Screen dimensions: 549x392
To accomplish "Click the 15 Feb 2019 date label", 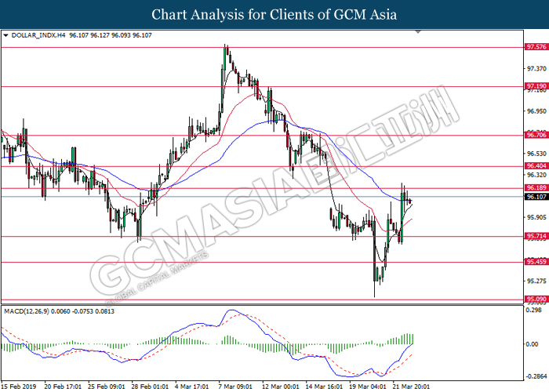I will pyautogui.click(x=19, y=387).
